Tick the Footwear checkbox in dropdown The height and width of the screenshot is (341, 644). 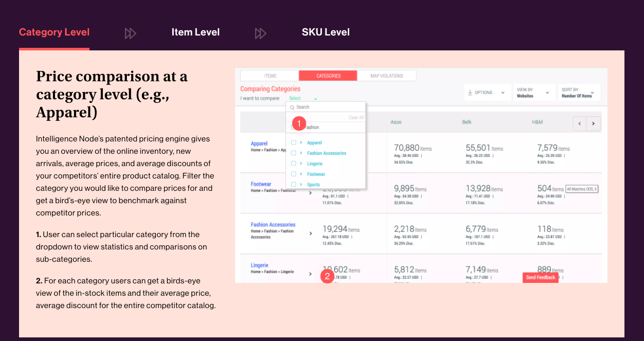tap(293, 174)
